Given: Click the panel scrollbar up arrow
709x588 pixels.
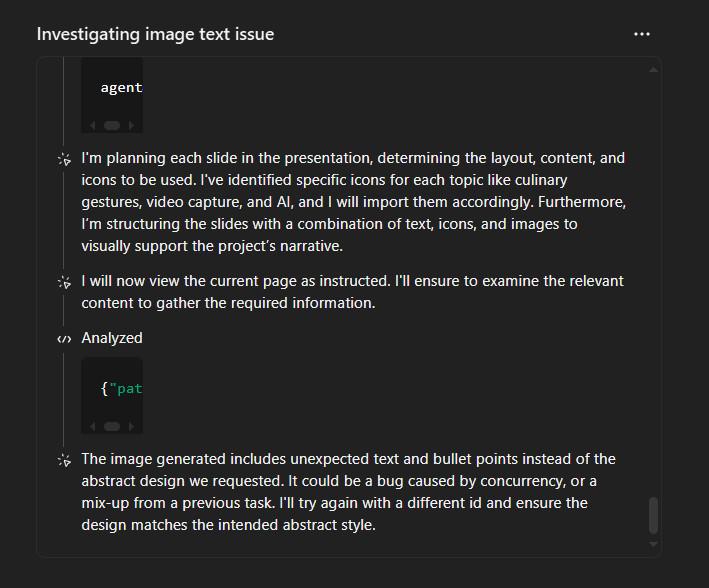Looking at the screenshot, I should click(x=653, y=70).
